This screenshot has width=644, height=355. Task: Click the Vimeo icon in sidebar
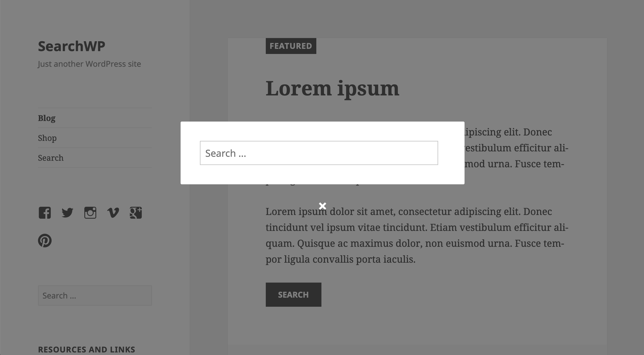click(113, 212)
